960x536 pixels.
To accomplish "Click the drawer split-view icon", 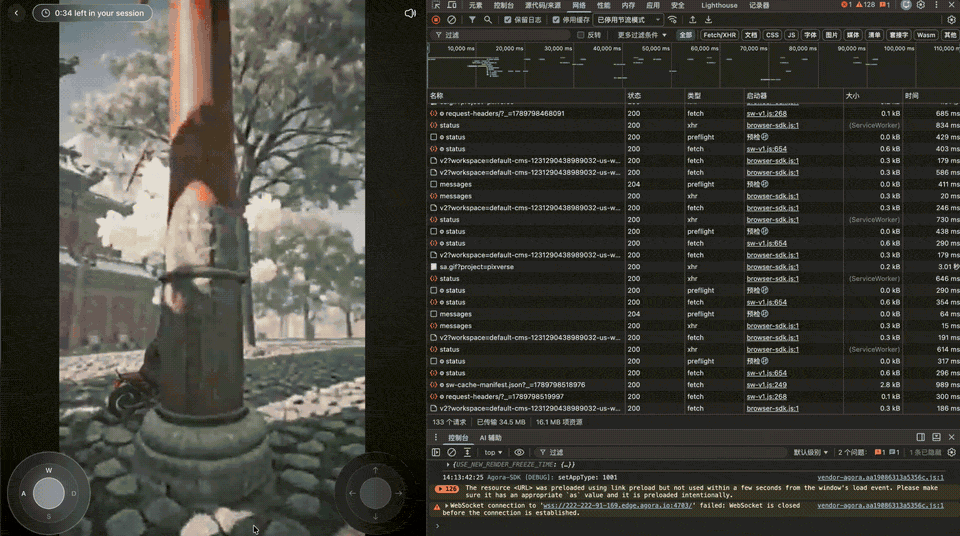I will coord(921,437).
